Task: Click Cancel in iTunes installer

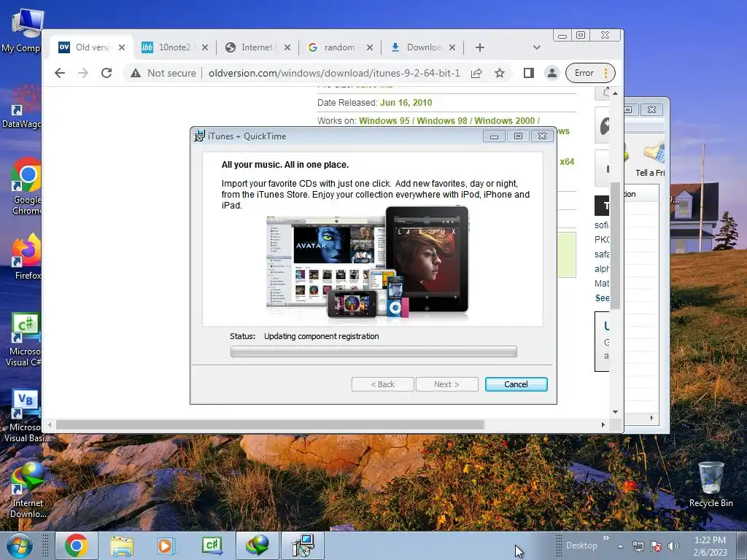Action: 516,384
